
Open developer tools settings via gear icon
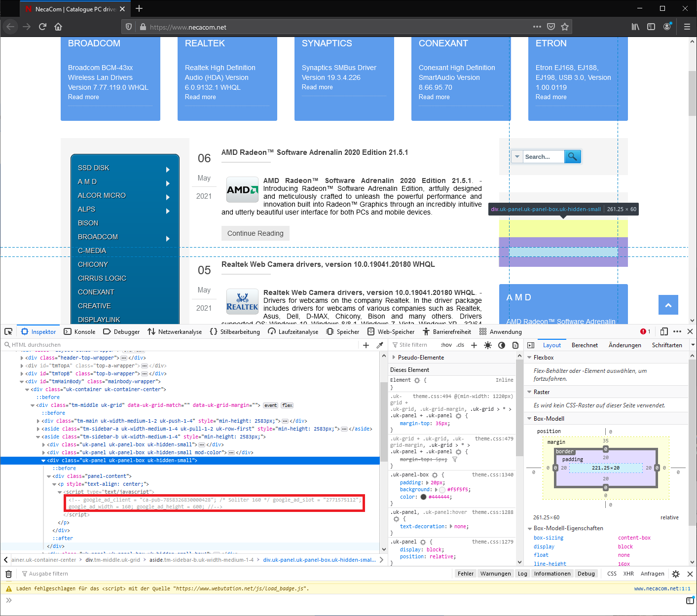point(675,574)
